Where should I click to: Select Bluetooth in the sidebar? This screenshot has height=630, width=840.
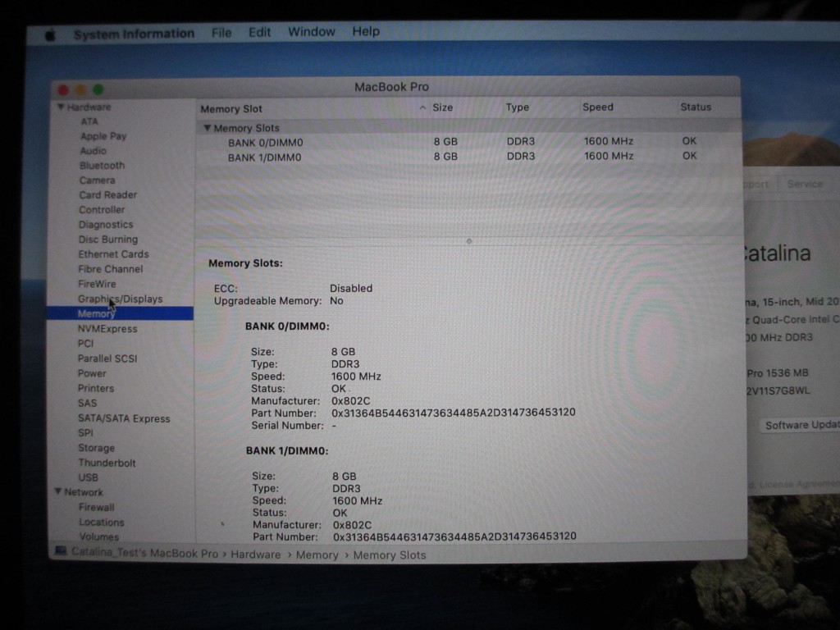tap(102, 166)
